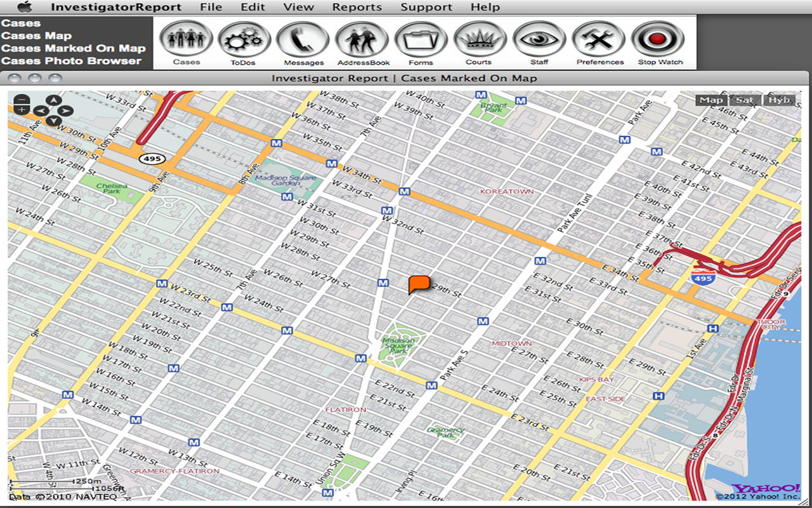Zoom in the map with plus button

pyautogui.click(x=22, y=110)
